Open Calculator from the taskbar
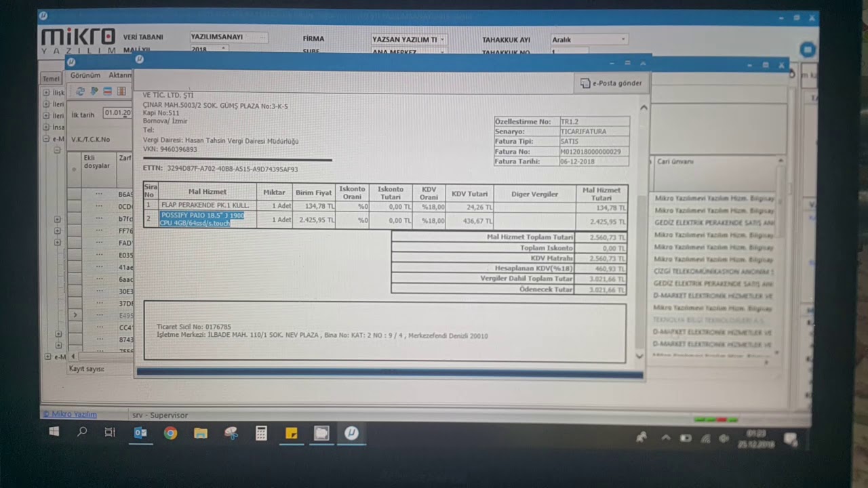 click(261, 432)
